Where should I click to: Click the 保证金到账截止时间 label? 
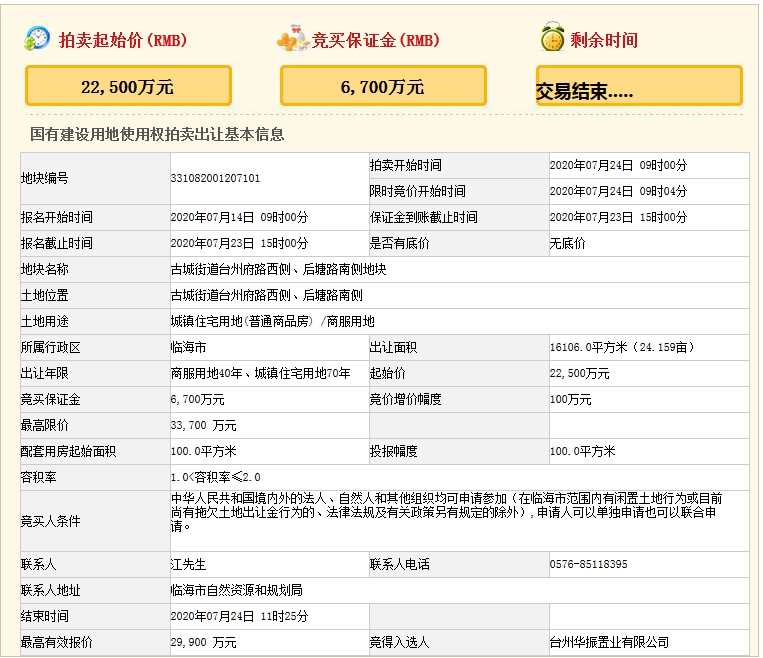[x=423, y=217]
